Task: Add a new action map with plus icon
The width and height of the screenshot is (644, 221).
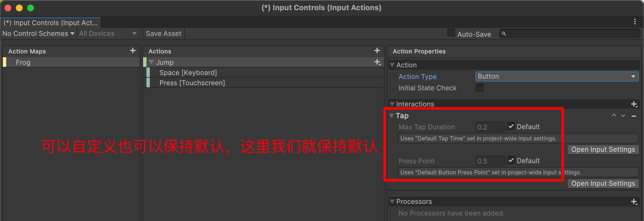Action: (133, 51)
